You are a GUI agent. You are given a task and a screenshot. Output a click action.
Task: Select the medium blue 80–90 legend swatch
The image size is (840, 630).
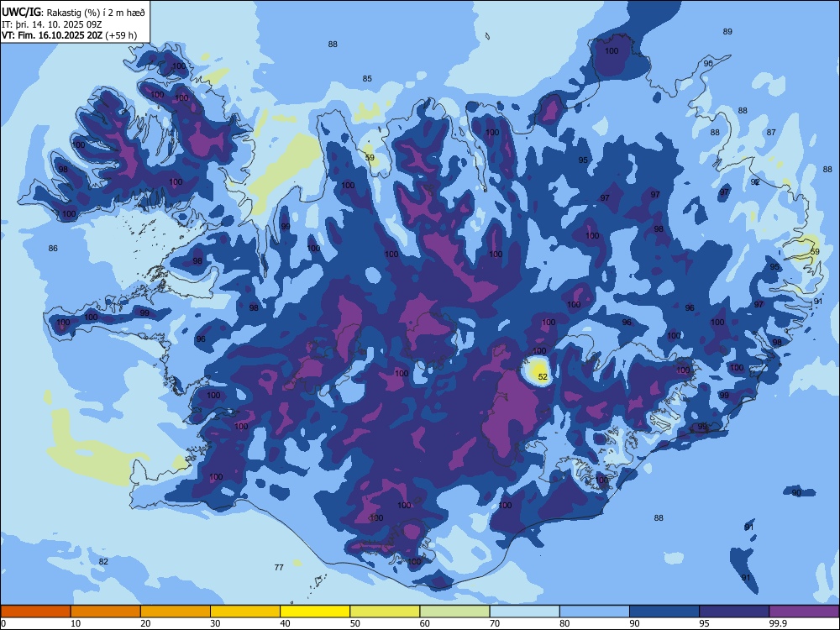(x=594, y=612)
